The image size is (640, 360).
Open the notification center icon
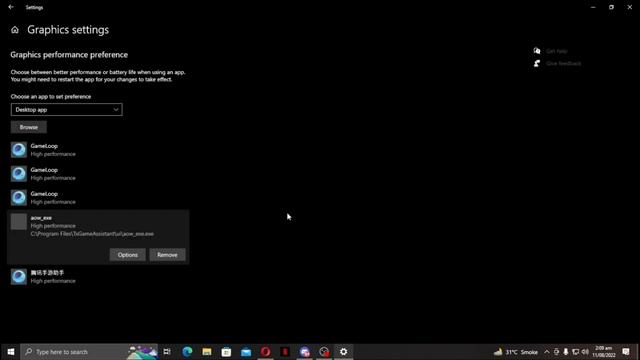626,351
